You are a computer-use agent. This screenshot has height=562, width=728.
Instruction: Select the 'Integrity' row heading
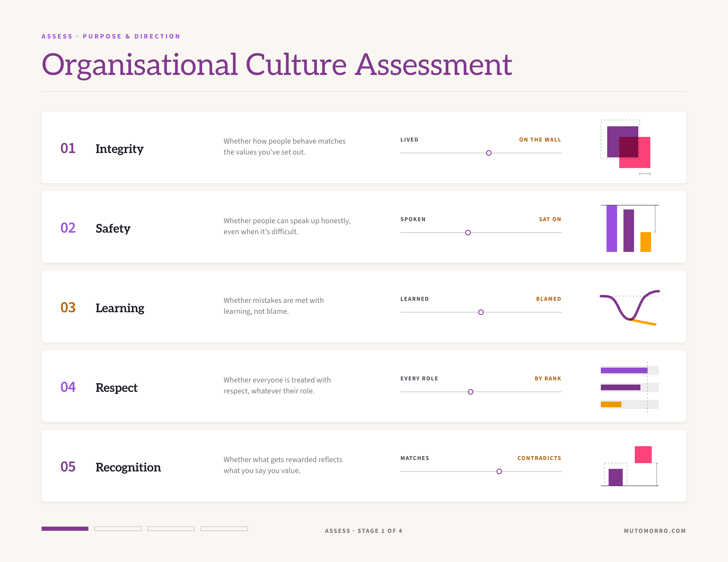119,149
